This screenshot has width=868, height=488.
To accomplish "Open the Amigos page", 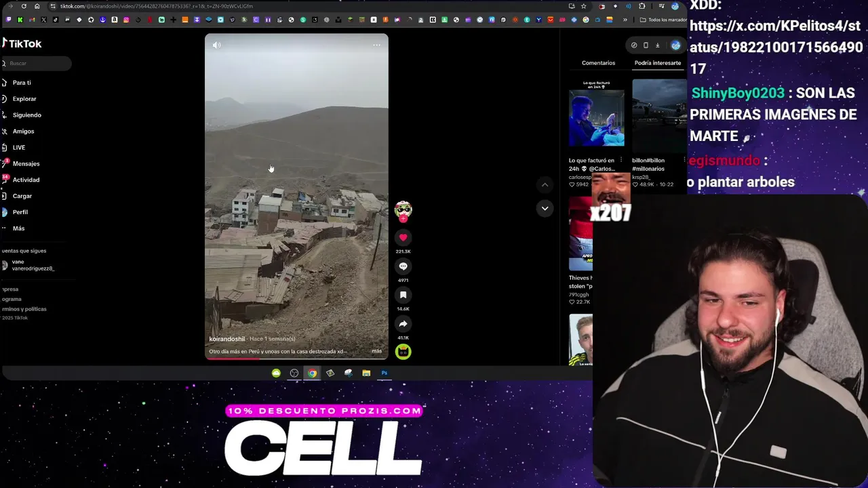I will pyautogui.click(x=23, y=131).
